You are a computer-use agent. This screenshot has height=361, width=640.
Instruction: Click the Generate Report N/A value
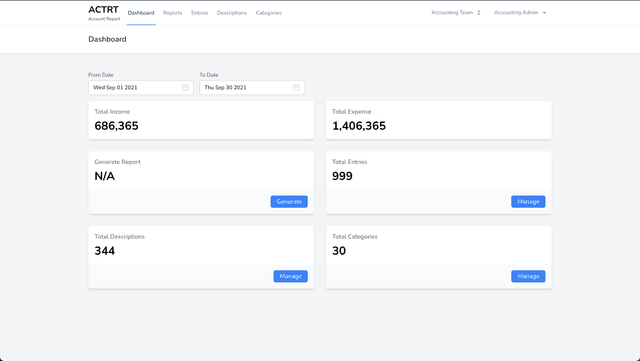click(104, 176)
